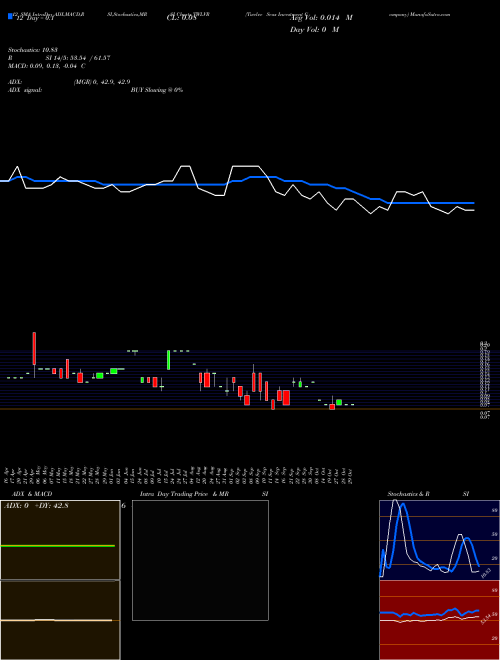Open the ADX & MACD panel title
500x660 pixels.
pyautogui.click(x=32, y=494)
